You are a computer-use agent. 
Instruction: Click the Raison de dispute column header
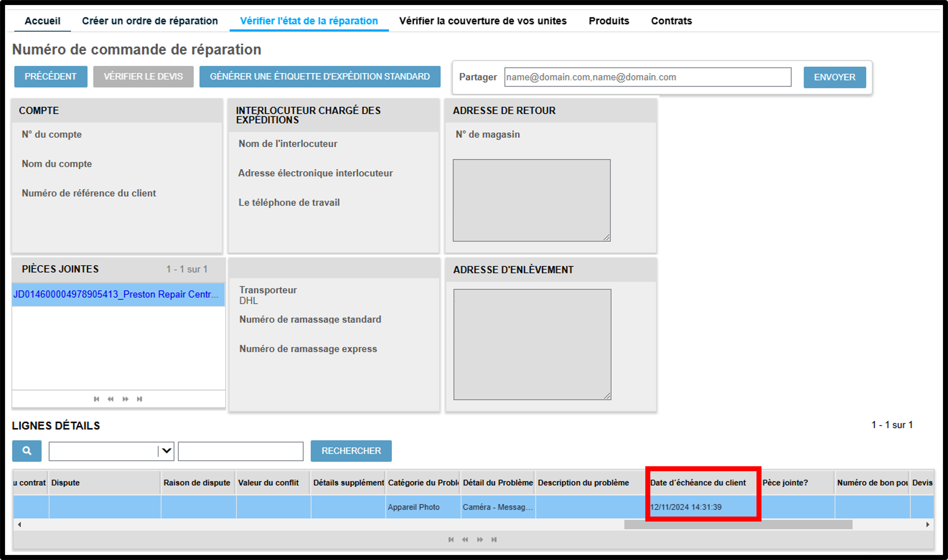point(197,483)
